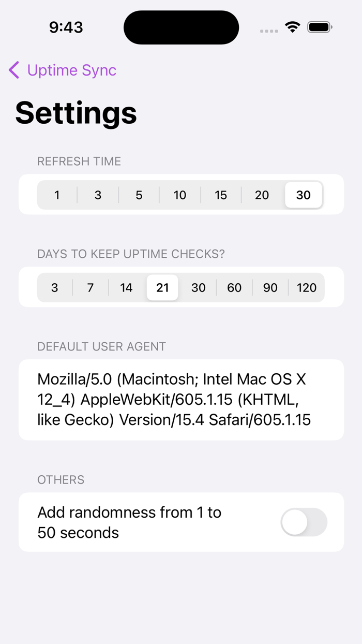The height and width of the screenshot is (644, 362).
Task: Select refresh time of 5 minutes
Action: [x=139, y=195]
